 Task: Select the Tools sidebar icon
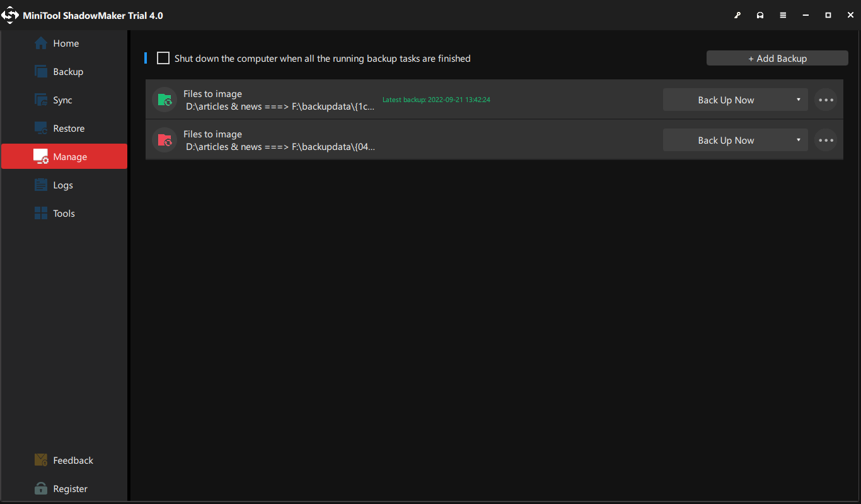click(40, 213)
